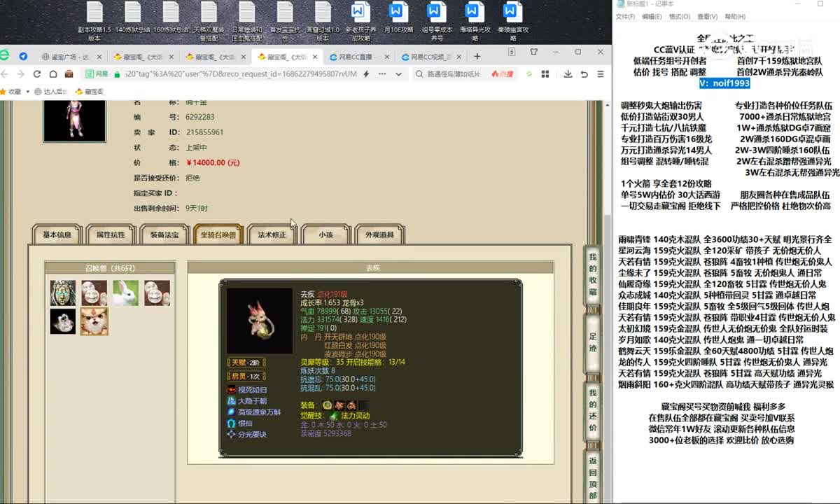Select the orange fox summon thumbnail
This screenshot has width=840, height=504.
click(x=94, y=321)
